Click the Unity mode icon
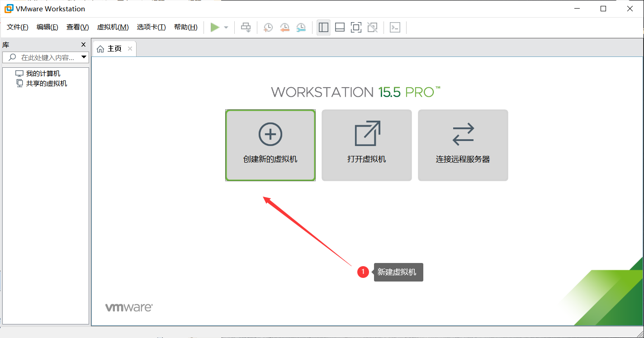644x338 pixels. pyautogui.click(x=372, y=28)
